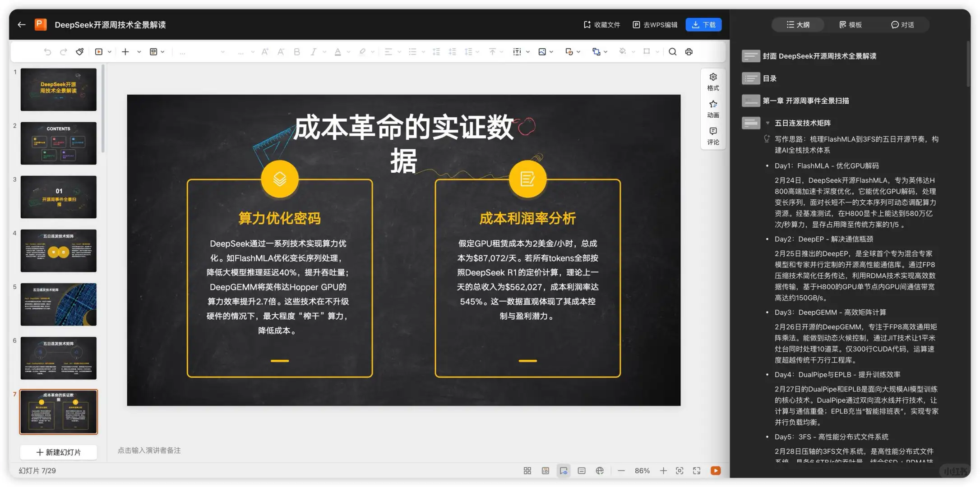Screen dimensions: 980x487
Task: Fit slide to window
Action: [680, 471]
